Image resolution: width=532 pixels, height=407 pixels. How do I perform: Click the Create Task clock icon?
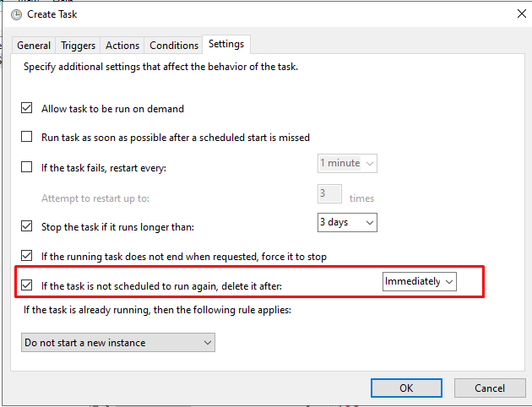coord(16,15)
